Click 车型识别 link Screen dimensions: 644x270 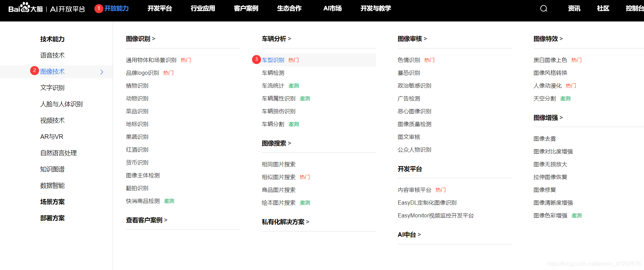pos(273,60)
